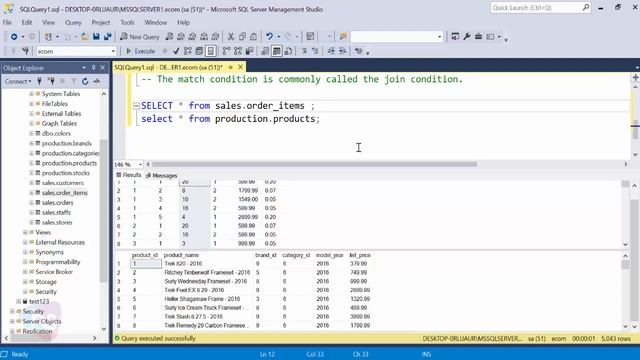The height and width of the screenshot is (360, 640).
Task: Click the Decrease Indent icon
Action: [x=331, y=51]
